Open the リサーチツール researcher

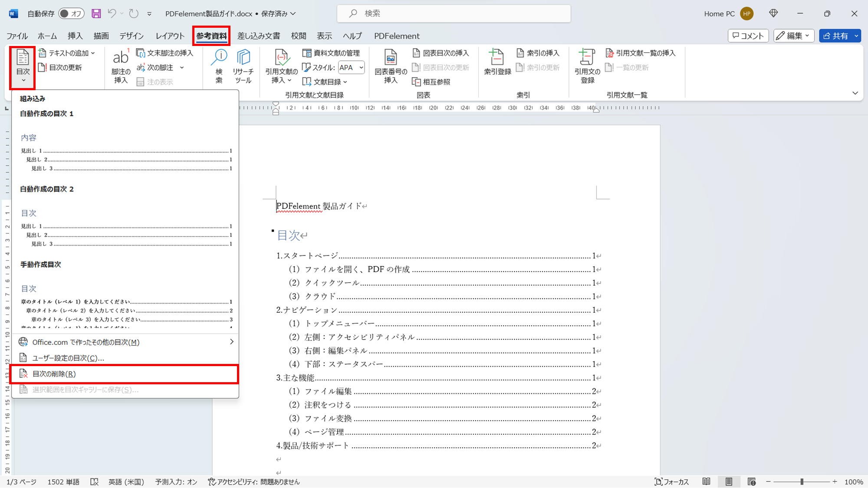point(243,66)
